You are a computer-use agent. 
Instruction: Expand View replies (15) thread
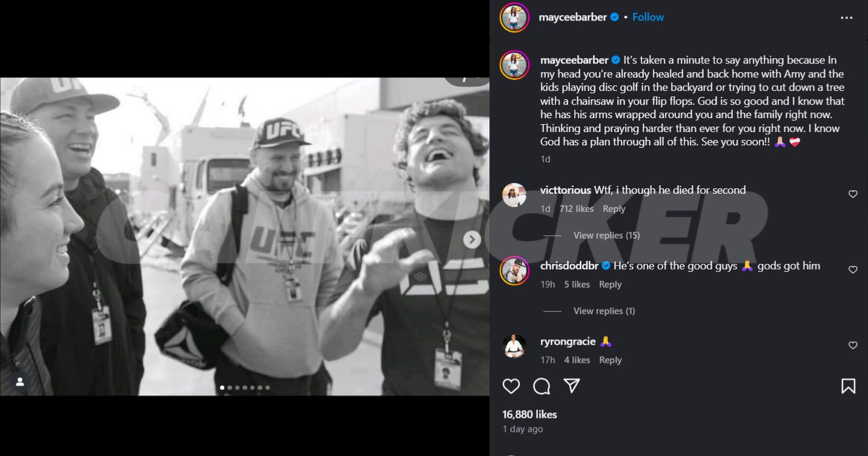(x=606, y=235)
